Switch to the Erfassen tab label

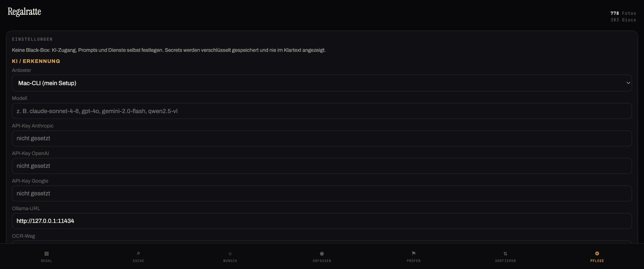pos(322,261)
